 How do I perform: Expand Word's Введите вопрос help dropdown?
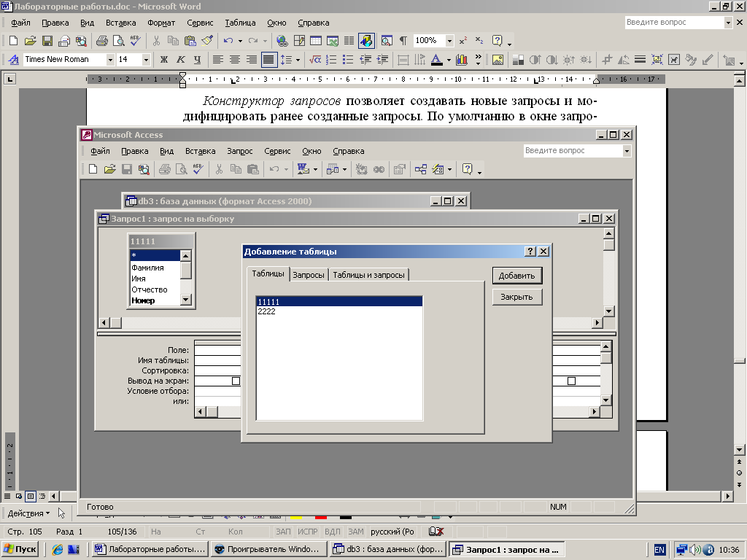[x=727, y=23]
